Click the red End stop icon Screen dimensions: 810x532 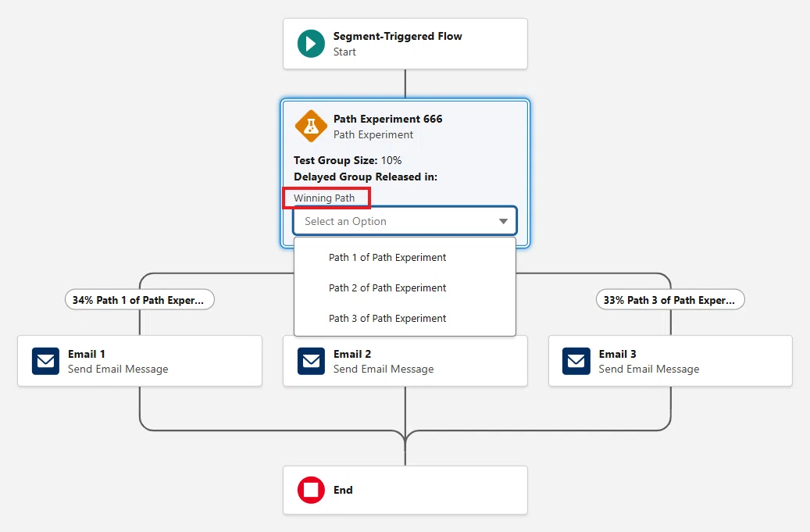click(311, 490)
